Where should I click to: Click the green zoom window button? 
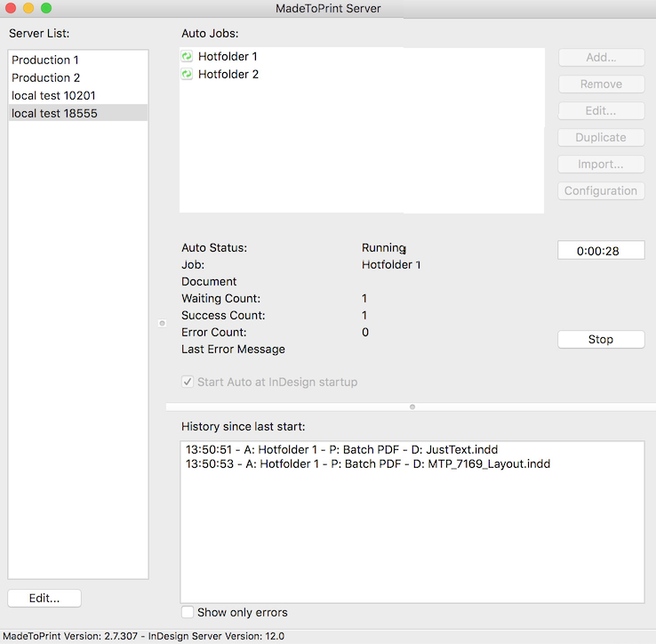[46, 8]
